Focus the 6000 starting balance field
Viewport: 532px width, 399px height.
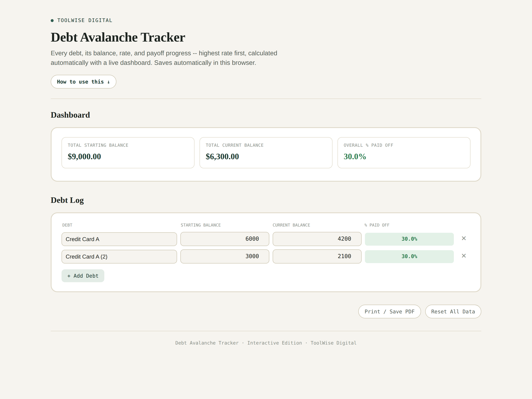[x=225, y=239]
